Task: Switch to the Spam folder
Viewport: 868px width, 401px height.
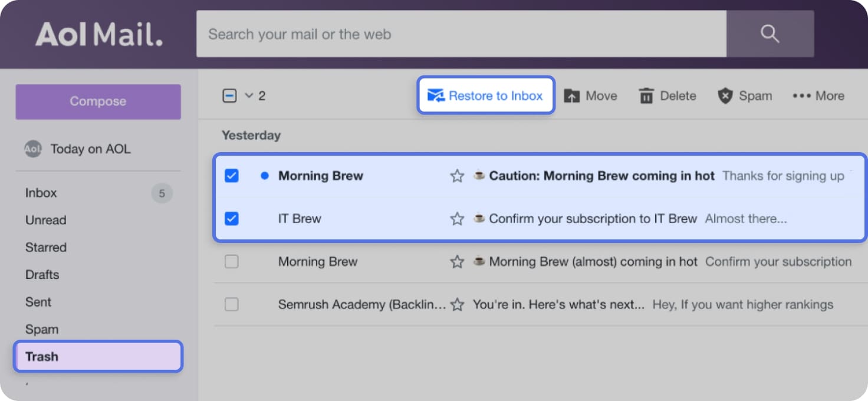Action: pyautogui.click(x=41, y=329)
